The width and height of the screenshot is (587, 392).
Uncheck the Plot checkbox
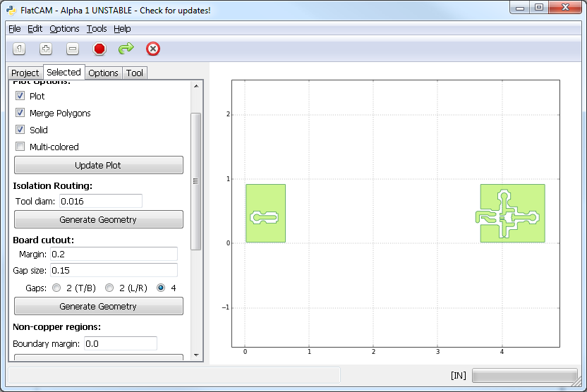(x=20, y=96)
